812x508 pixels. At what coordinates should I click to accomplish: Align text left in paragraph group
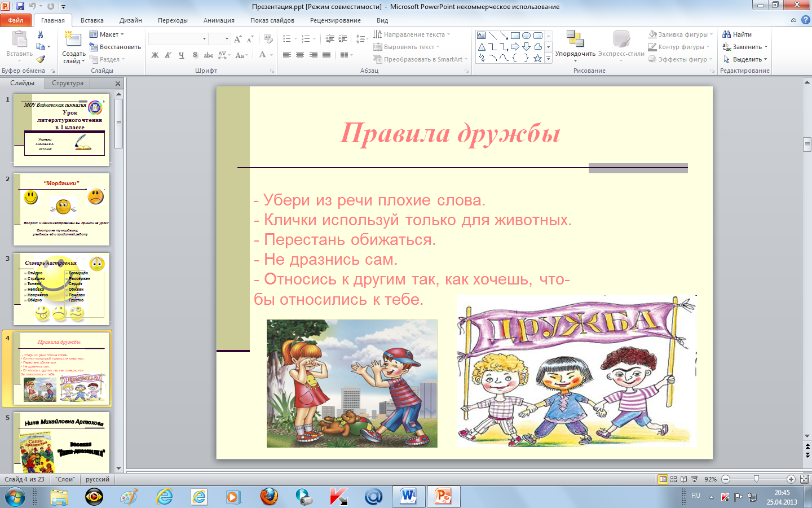click(x=287, y=55)
